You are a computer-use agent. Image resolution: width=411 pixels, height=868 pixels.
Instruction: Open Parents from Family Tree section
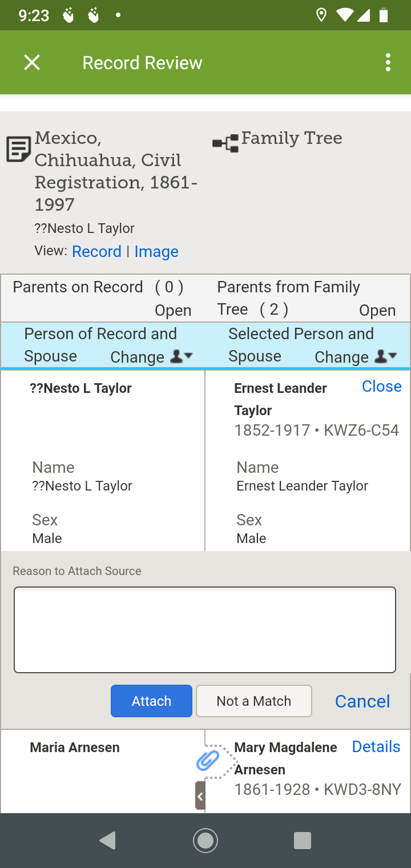(377, 310)
